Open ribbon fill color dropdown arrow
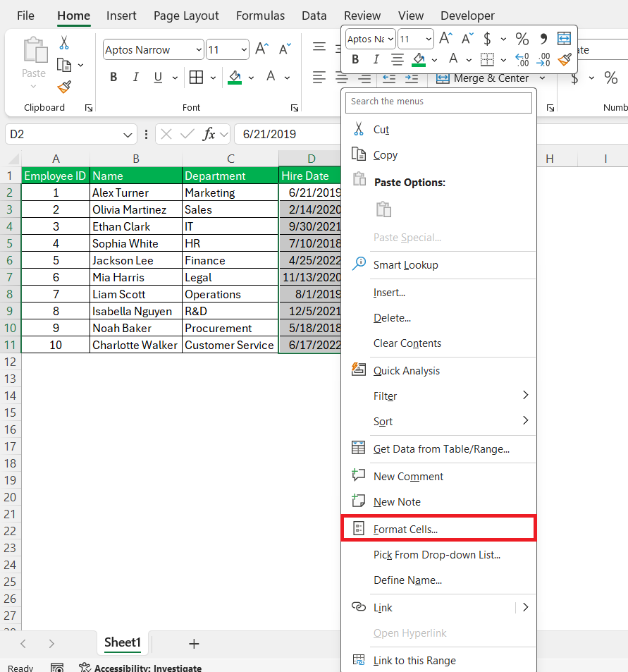 252,78
